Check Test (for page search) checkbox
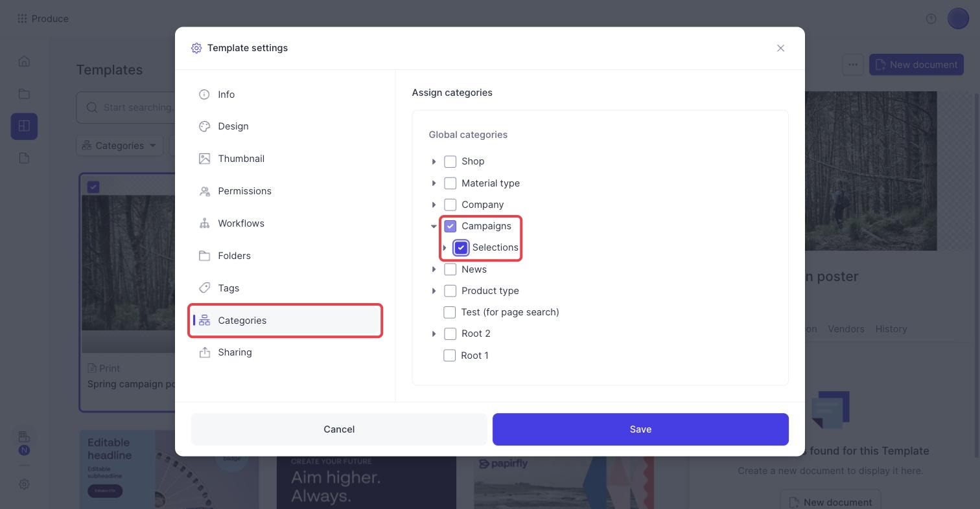Image resolution: width=980 pixels, height=509 pixels. [449, 312]
